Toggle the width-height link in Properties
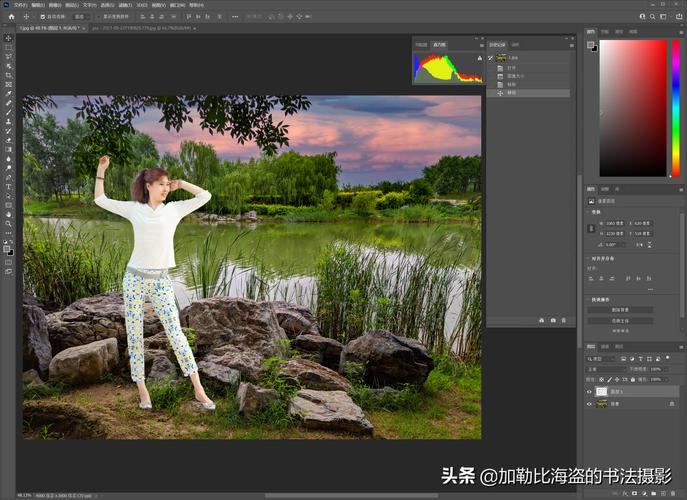Screen dimensions: 687x500 [591, 228]
